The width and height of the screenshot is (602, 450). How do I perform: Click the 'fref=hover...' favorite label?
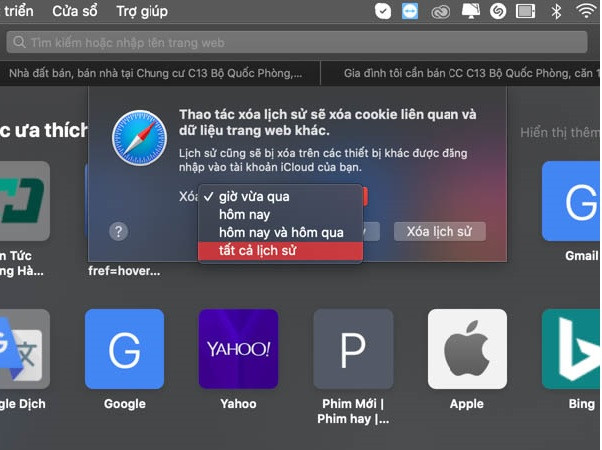pyautogui.click(x=124, y=271)
